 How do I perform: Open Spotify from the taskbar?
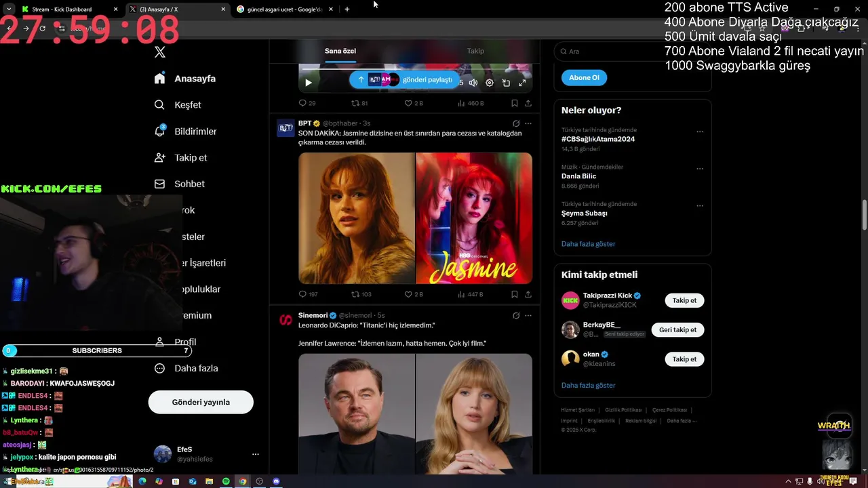click(x=226, y=481)
